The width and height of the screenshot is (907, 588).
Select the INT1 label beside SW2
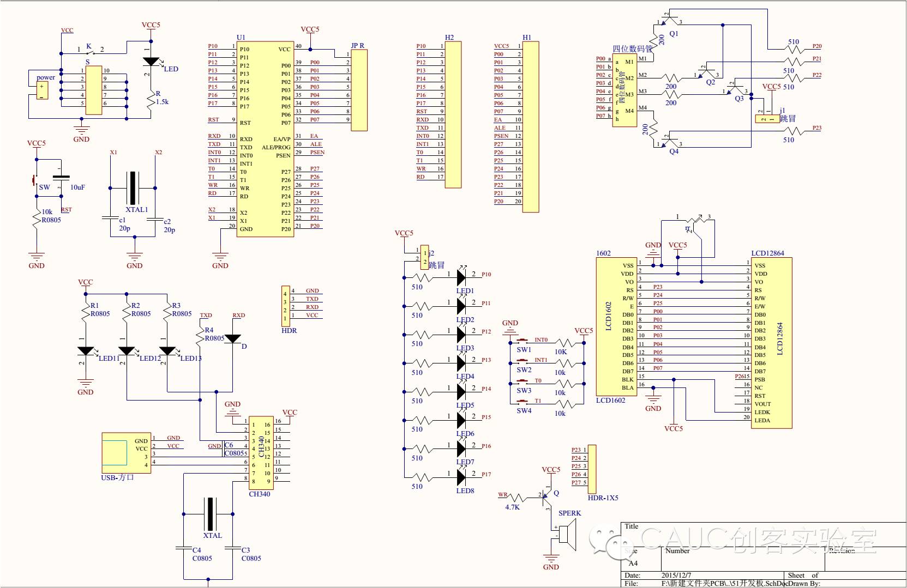540,360
